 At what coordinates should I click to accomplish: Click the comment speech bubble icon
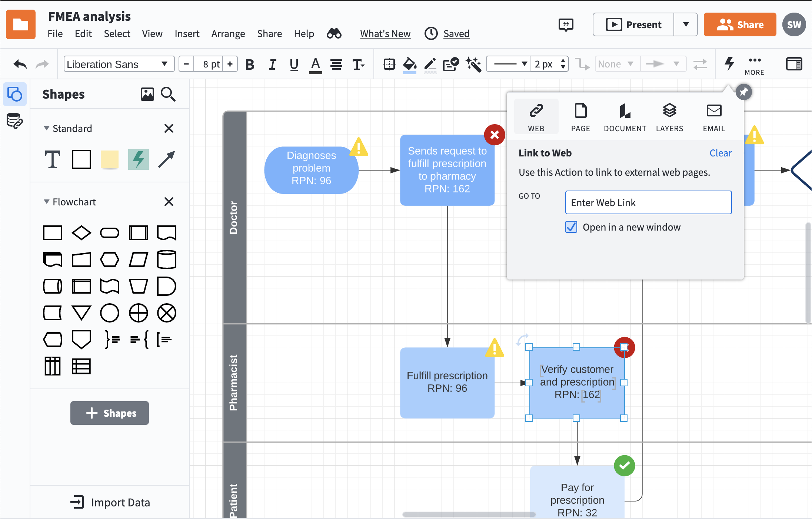(566, 25)
